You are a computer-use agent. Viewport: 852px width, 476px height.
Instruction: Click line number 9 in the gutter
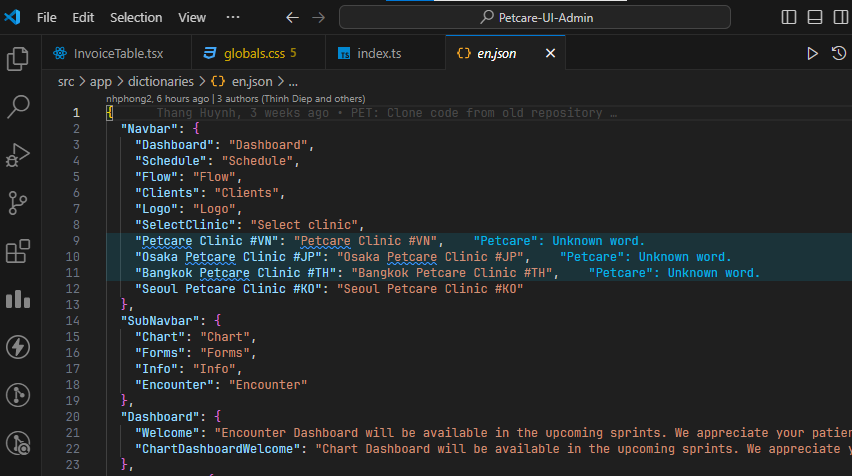(x=76, y=241)
